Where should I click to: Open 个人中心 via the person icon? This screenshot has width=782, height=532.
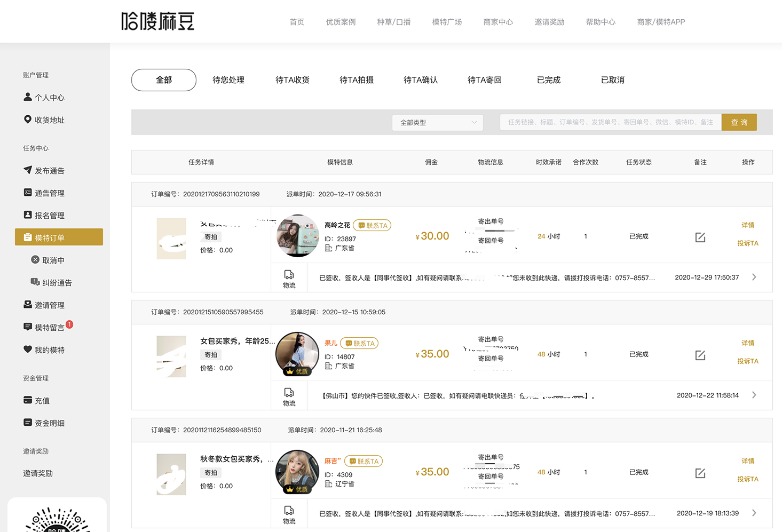pyautogui.click(x=28, y=97)
